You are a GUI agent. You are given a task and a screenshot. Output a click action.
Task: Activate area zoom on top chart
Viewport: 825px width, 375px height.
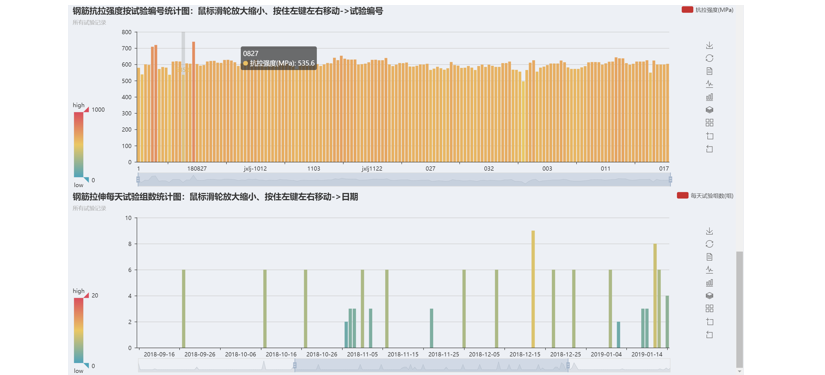[709, 136]
